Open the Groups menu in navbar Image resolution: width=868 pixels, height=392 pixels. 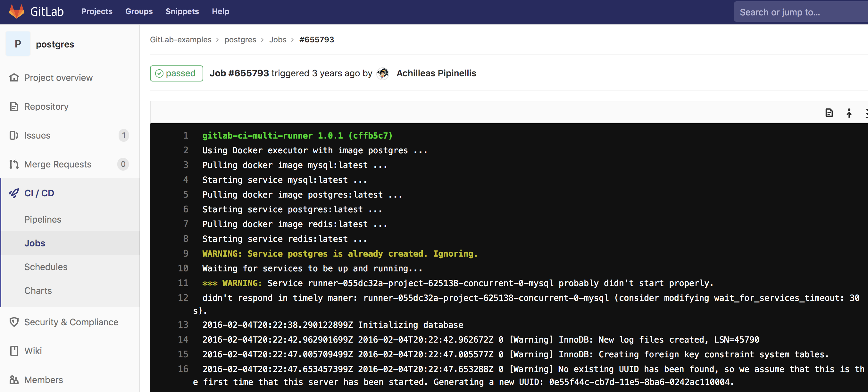pyautogui.click(x=139, y=12)
